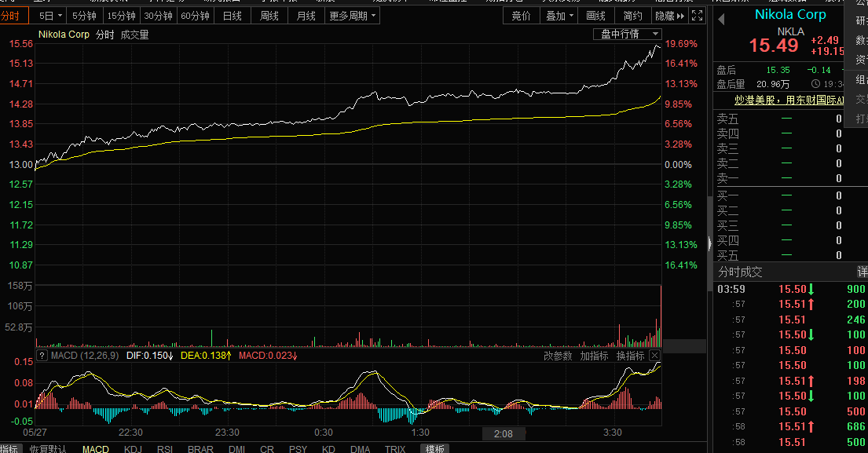Image resolution: width=868 pixels, height=453 pixels.
Task: Open the 月线 monthly chart
Action: pos(306,16)
